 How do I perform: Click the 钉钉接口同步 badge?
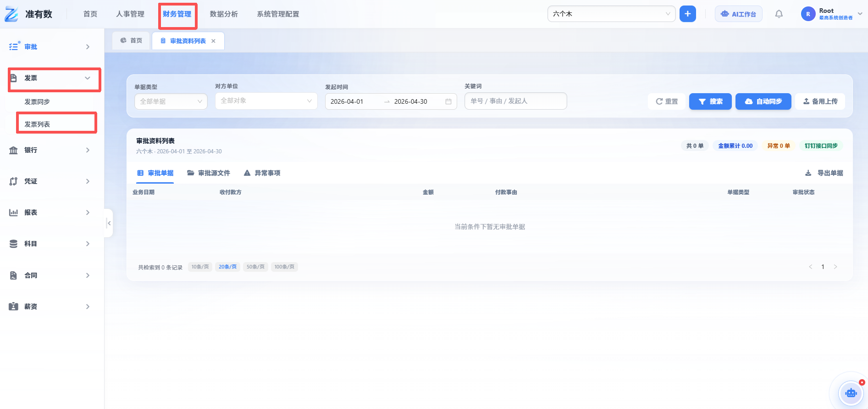821,146
